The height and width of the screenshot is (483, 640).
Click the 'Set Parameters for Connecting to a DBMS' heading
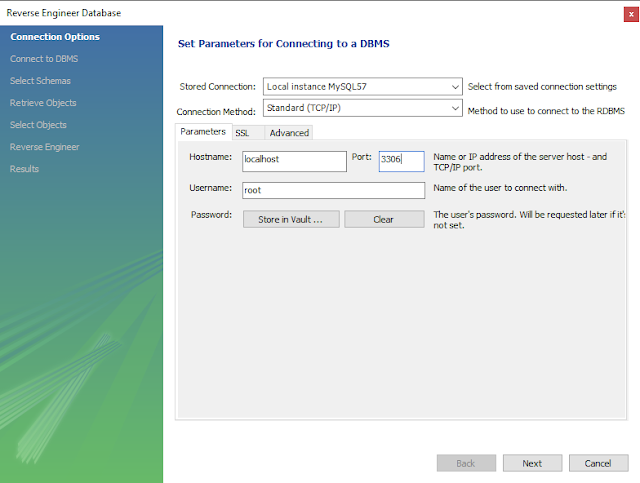click(284, 44)
